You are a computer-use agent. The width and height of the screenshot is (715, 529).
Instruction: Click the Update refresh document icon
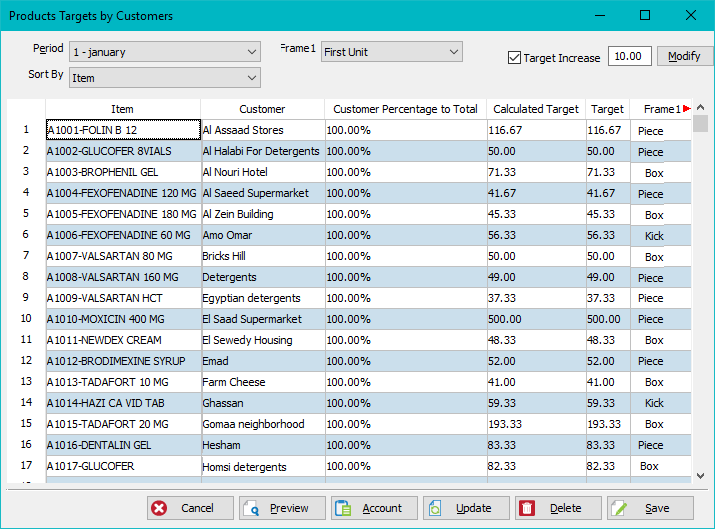[435, 508]
